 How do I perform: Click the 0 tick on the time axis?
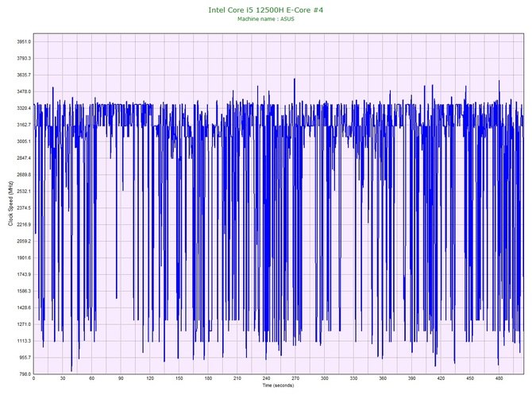click(x=33, y=378)
